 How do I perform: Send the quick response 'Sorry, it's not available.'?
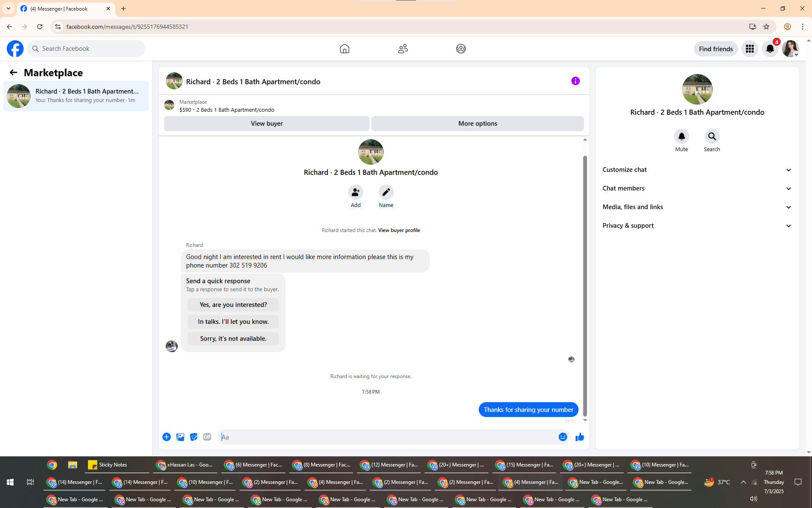coord(233,339)
